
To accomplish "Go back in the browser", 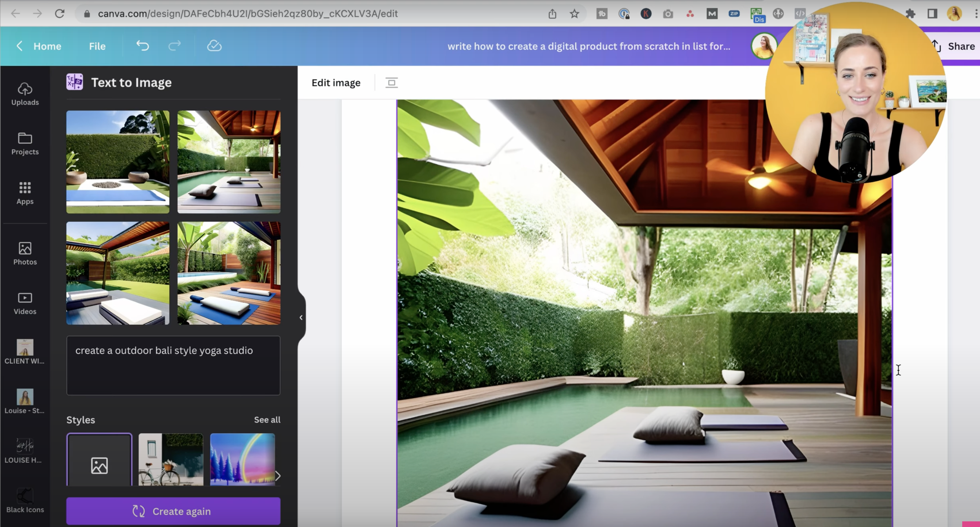I will (15, 14).
